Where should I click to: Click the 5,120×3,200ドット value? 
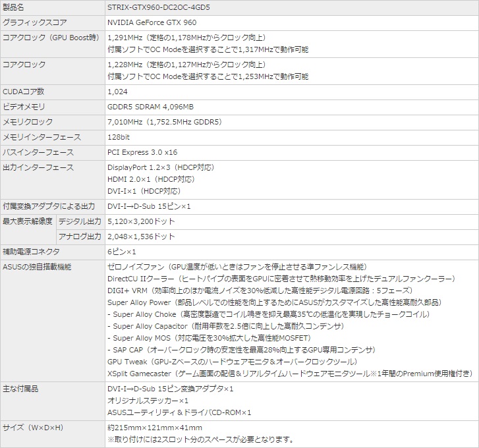pyautogui.click(x=141, y=222)
